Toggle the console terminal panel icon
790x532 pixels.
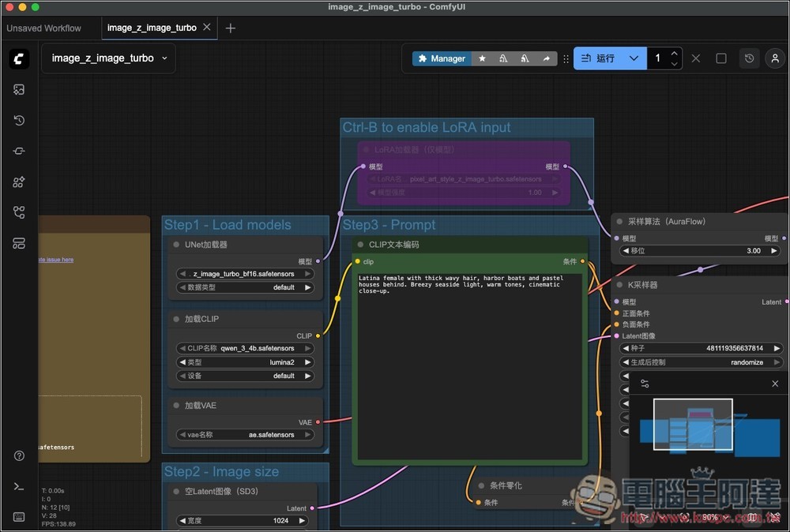[x=19, y=487]
